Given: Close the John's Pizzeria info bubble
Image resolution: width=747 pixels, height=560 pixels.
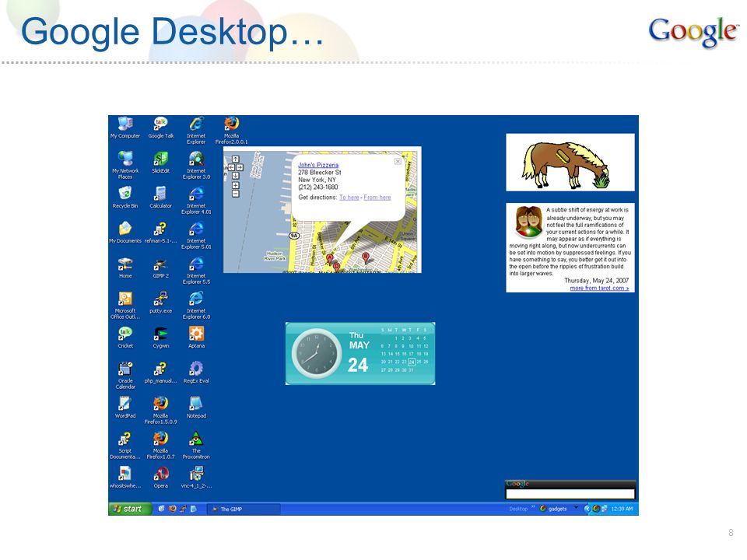Looking at the screenshot, I should [x=398, y=162].
